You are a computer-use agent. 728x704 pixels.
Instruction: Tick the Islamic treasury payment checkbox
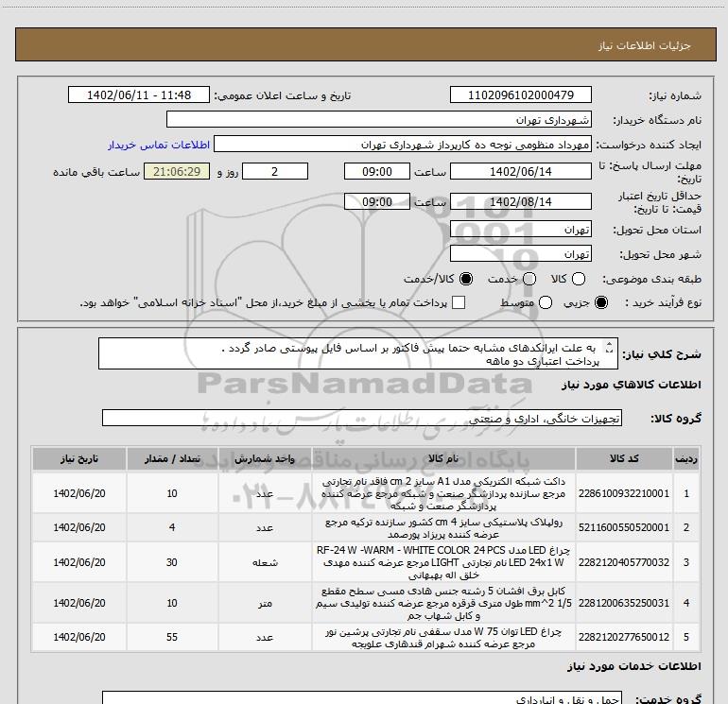[x=459, y=303]
